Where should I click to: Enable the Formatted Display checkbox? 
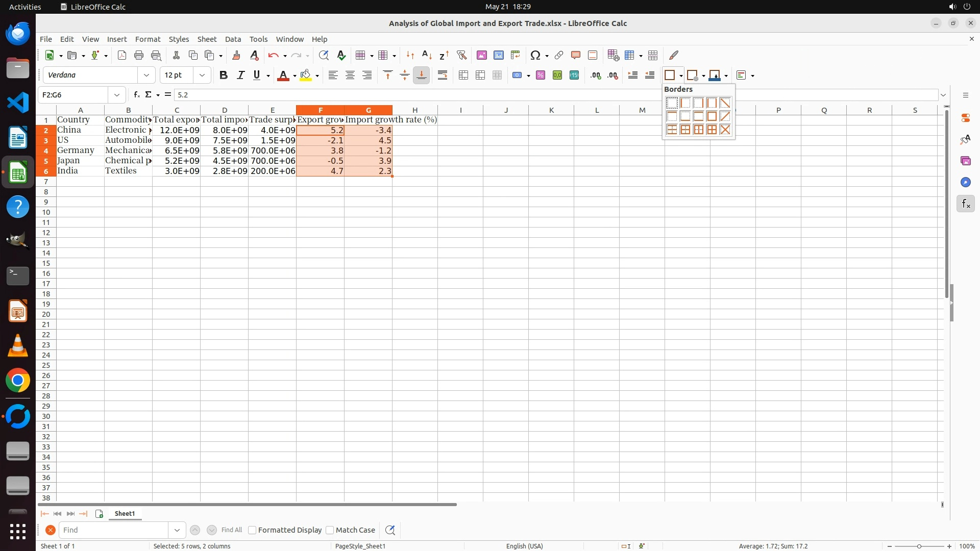click(252, 530)
